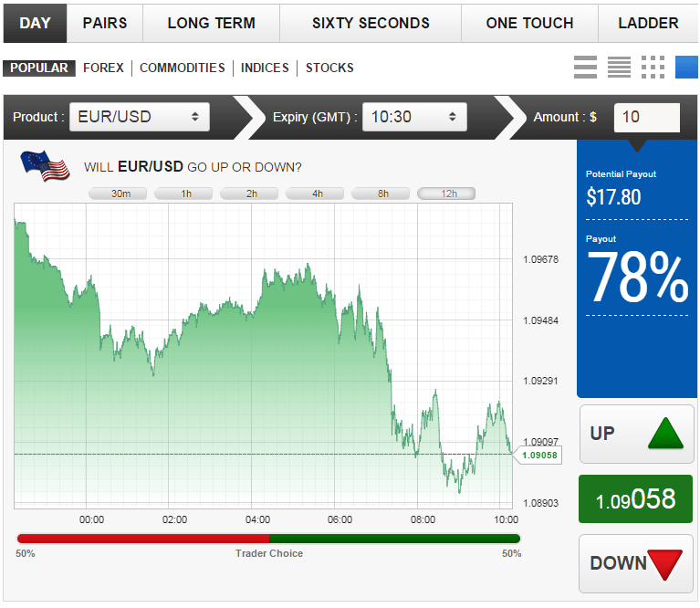This screenshot has width=700, height=608.
Task: Click the 08:00 time axis label
Action: coord(423,519)
